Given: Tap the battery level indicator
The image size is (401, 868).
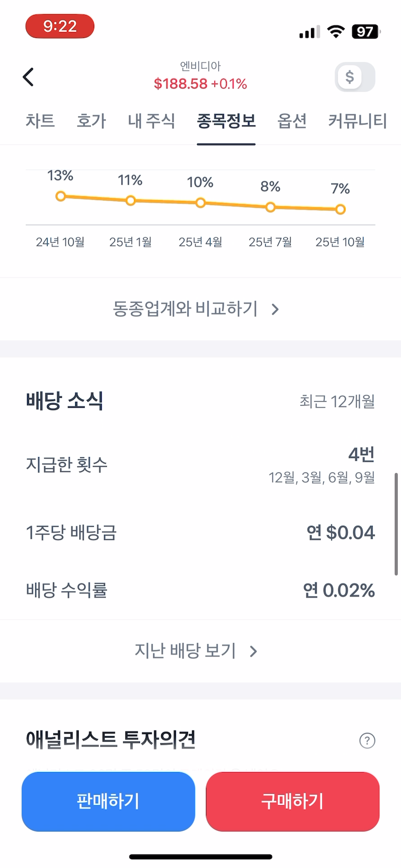Looking at the screenshot, I should [366, 32].
